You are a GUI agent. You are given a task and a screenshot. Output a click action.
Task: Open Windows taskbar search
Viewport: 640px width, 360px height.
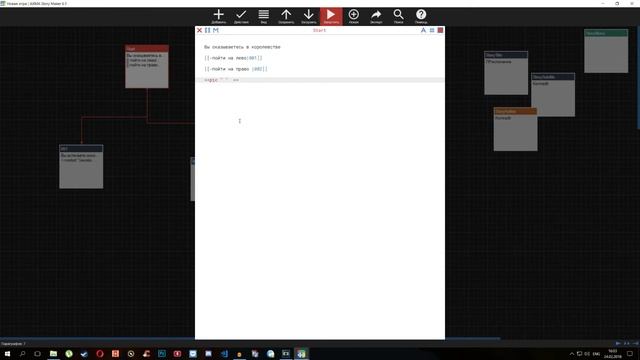tap(22, 354)
